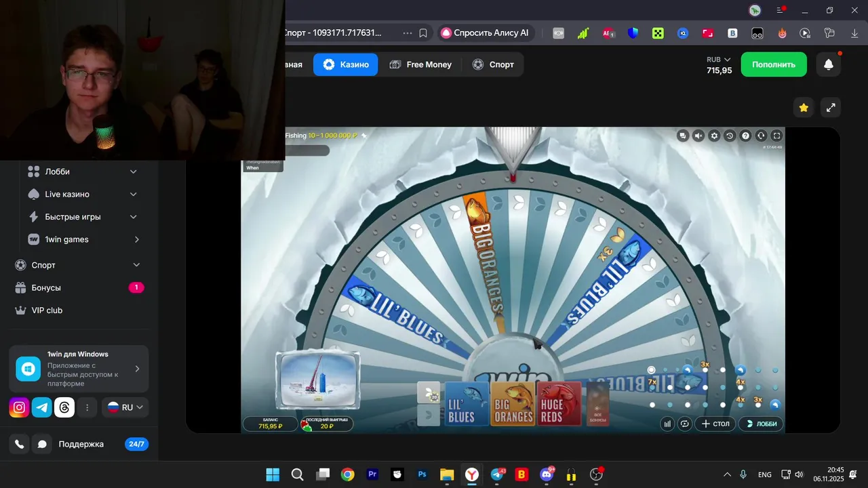The width and height of the screenshot is (868, 488).
Task: Open 1win для Windows app banner
Action: [x=79, y=369]
